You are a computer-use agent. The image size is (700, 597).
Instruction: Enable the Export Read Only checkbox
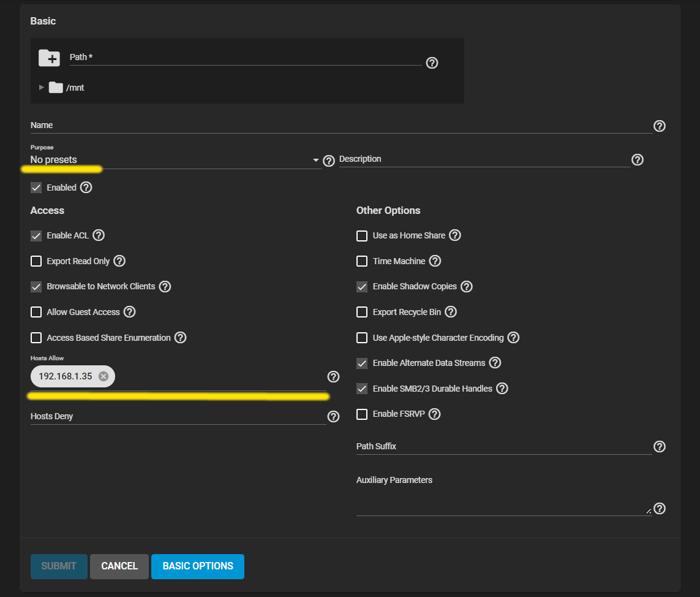[36, 261]
